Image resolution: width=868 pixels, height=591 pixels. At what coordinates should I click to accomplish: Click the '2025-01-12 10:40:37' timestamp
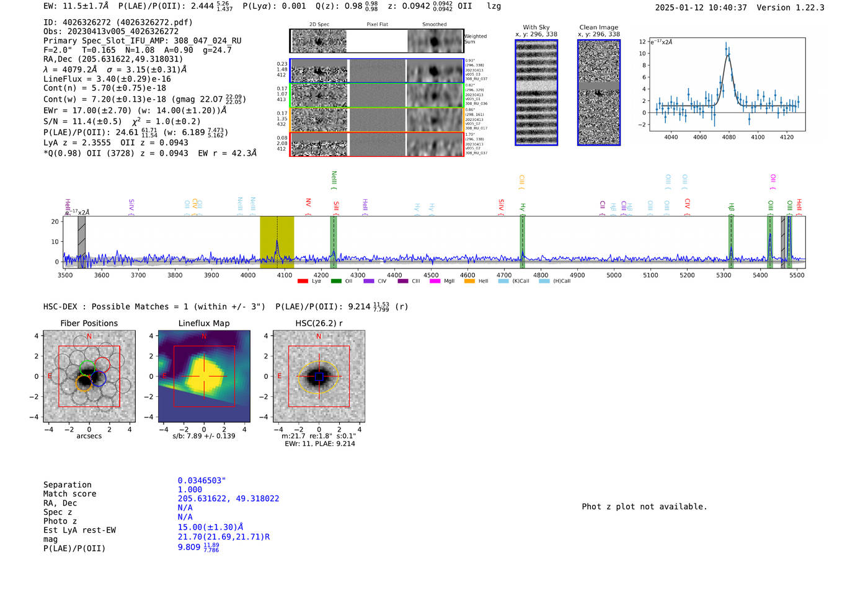pos(701,7)
